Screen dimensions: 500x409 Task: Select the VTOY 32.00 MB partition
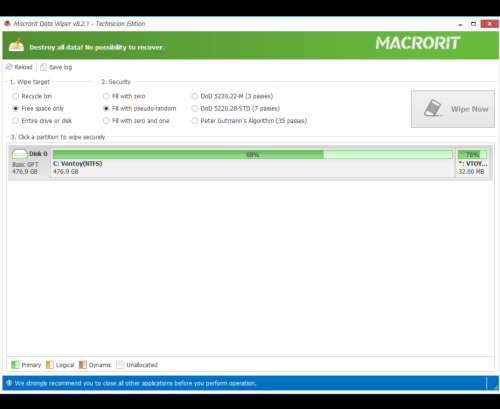click(x=472, y=163)
